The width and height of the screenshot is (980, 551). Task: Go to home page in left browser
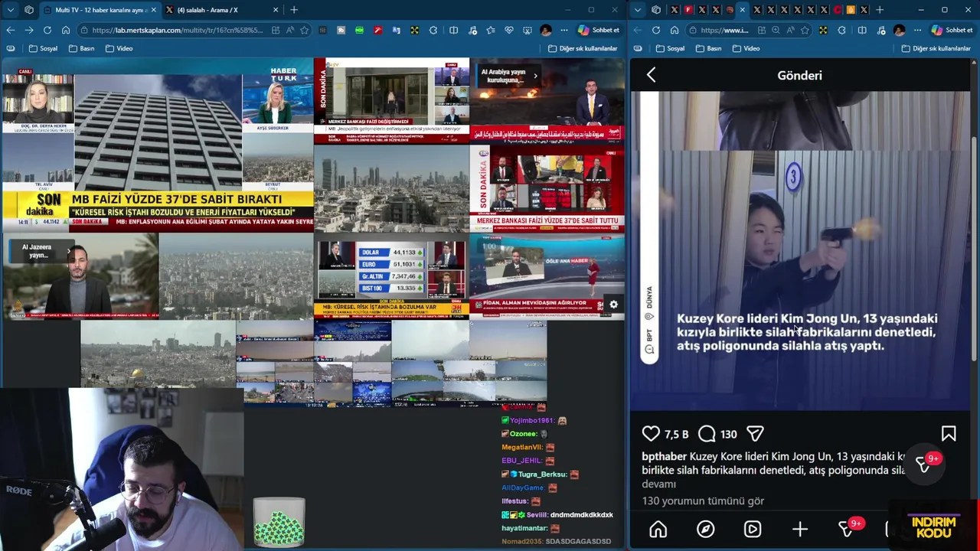(x=66, y=30)
